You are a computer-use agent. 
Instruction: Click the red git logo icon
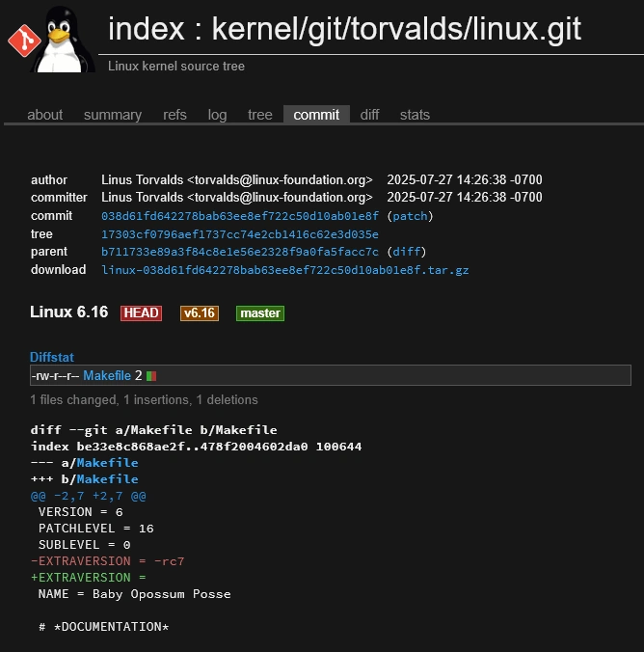tap(24, 41)
